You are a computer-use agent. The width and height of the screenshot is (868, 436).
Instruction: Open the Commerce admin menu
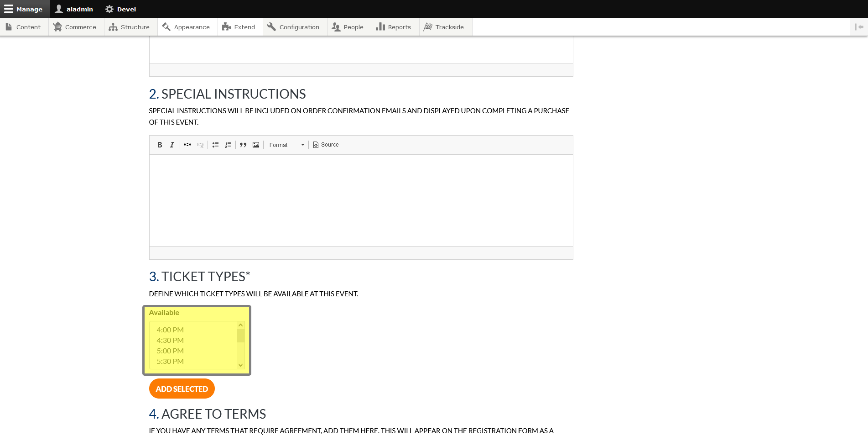click(x=75, y=27)
